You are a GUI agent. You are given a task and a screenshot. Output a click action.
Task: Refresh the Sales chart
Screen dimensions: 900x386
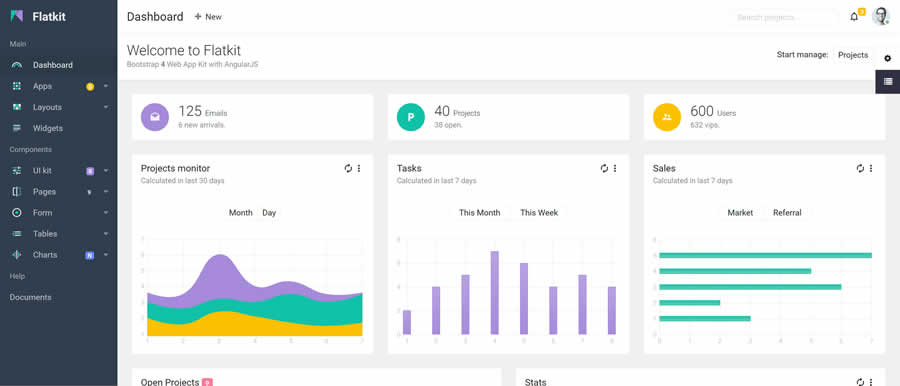(x=860, y=168)
